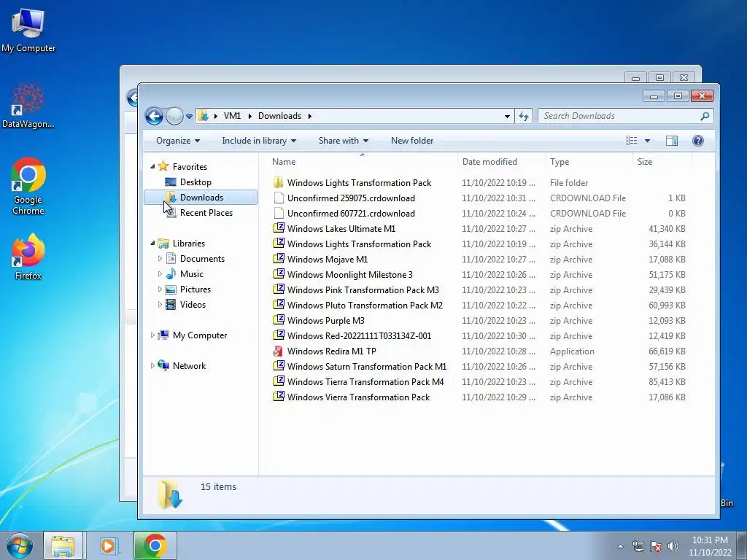The height and width of the screenshot is (560, 747).
Task: Select Windows Mojave M1 zip icon
Action: (279, 259)
